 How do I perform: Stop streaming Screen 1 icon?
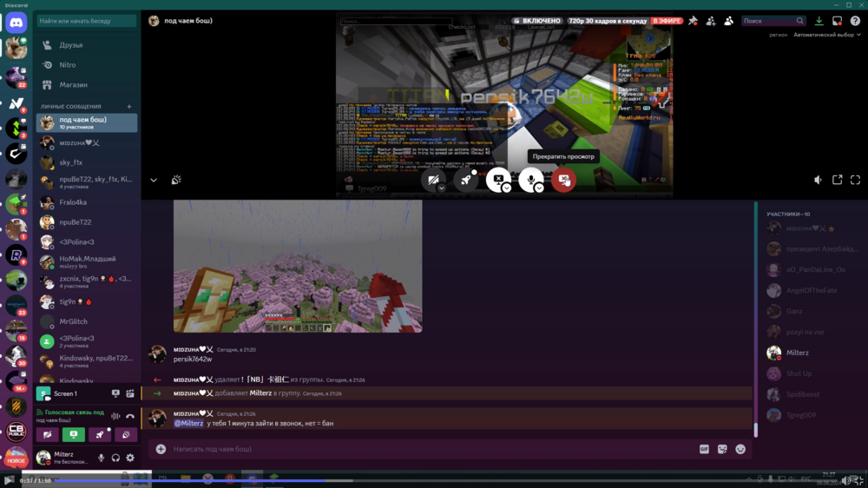click(x=115, y=394)
